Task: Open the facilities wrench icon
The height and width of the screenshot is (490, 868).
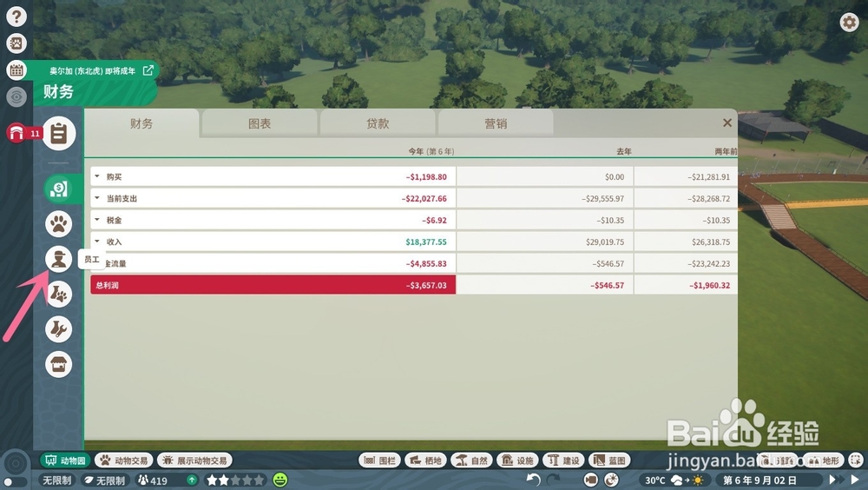Action: click(59, 329)
